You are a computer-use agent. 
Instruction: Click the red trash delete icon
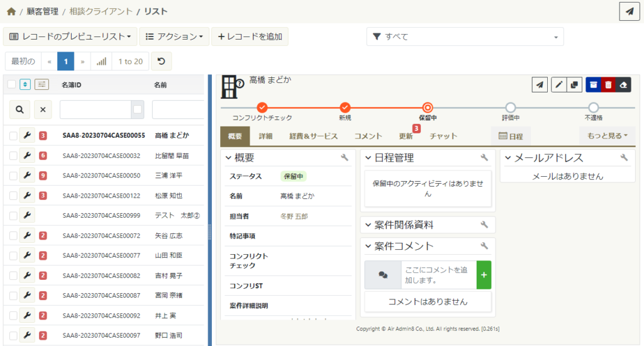pyautogui.click(x=608, y=85)
